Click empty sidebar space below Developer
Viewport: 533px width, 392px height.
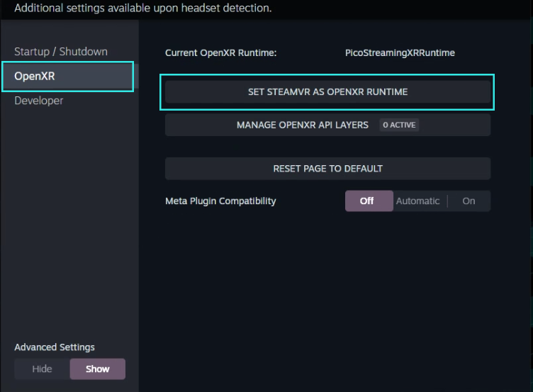(x=69, y=213)
